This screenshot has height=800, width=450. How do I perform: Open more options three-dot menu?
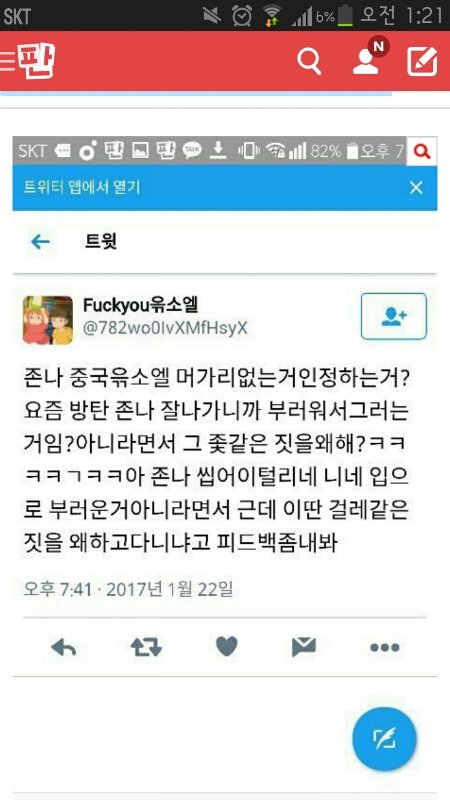pos(385,647)
